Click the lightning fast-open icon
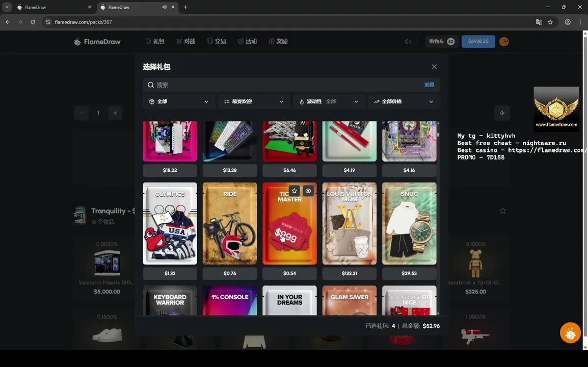Image resolution: width=588 pixels, height=367 pixels. click(502, 113)
